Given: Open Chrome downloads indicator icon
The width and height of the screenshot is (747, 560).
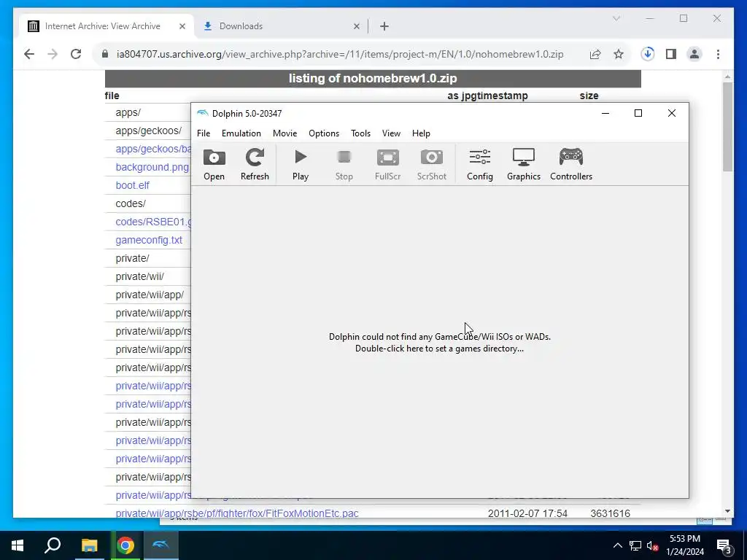Looking at the screenshot, I should pos(648,54).
